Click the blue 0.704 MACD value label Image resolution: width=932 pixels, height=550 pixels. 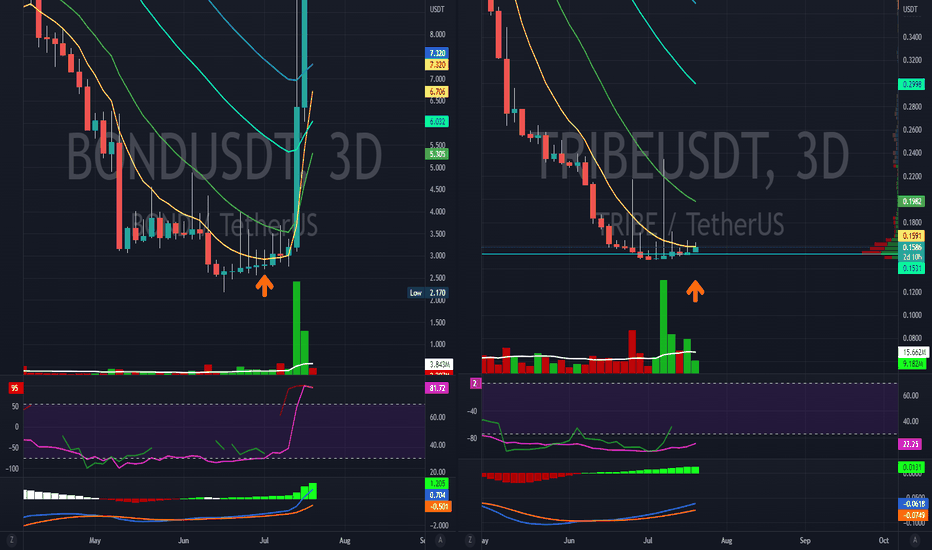(x=437, y=495)
